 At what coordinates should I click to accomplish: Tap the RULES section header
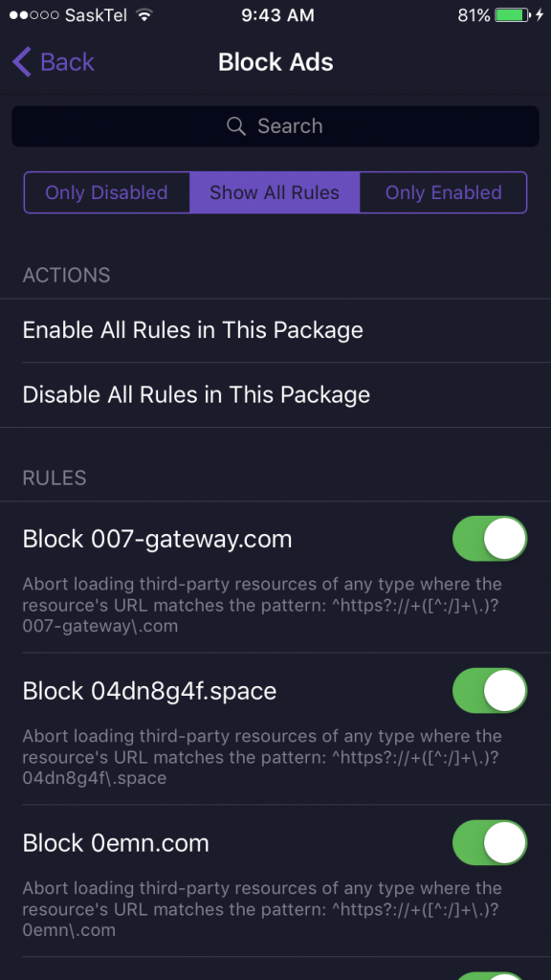[x=53, y=478]
